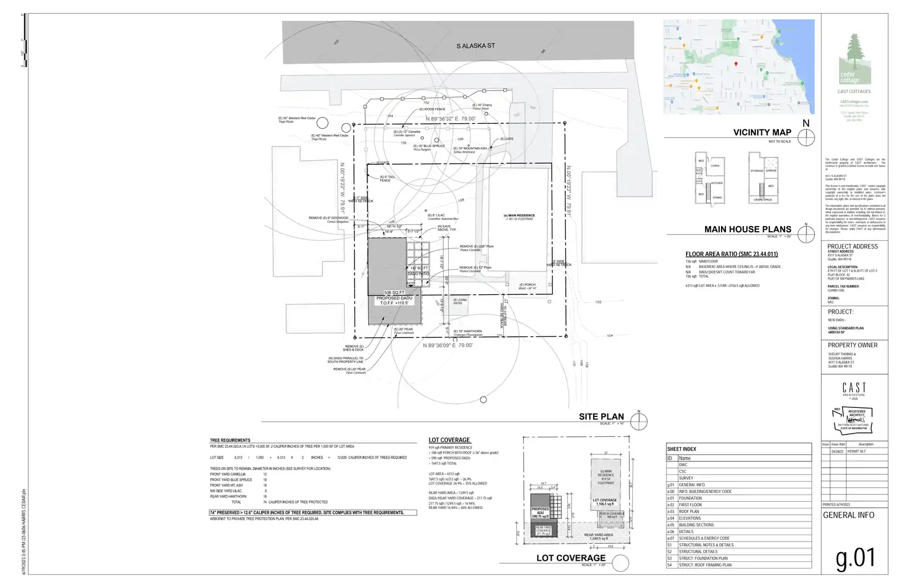The height and width of the screenshot is (588, 909).
Task: Select the SCHEDULES & ENERGY CODE row in the sheet index
Action: (739, 538)
